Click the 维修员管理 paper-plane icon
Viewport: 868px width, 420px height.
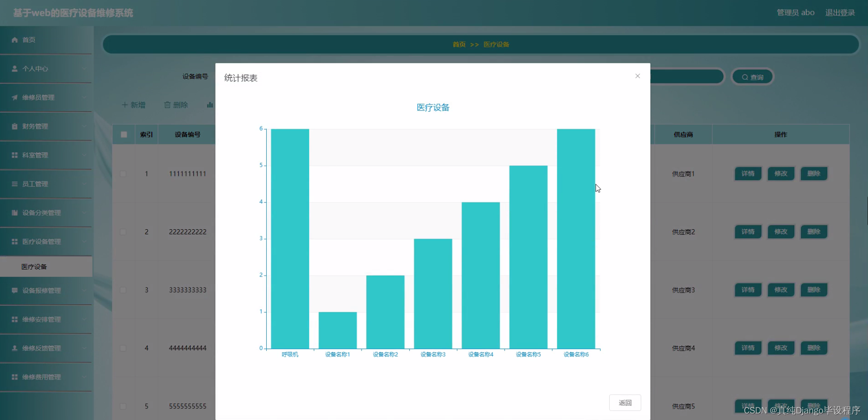(x=14, y=98)
